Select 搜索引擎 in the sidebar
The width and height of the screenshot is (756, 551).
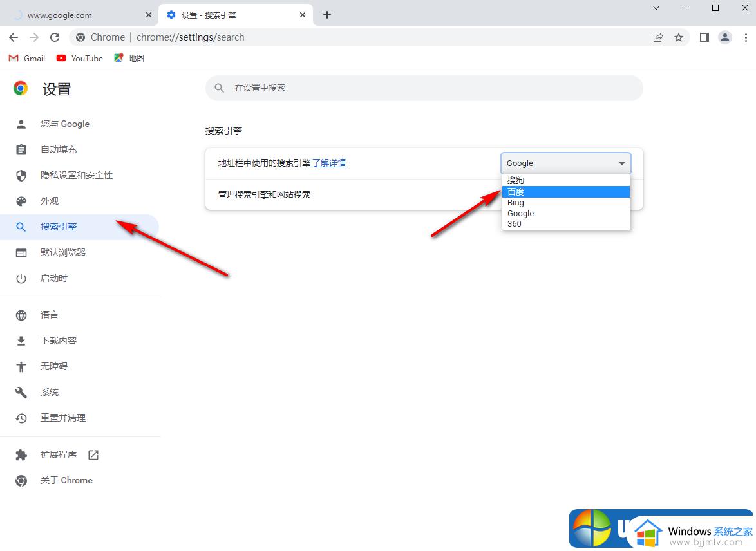pos(80,227)
